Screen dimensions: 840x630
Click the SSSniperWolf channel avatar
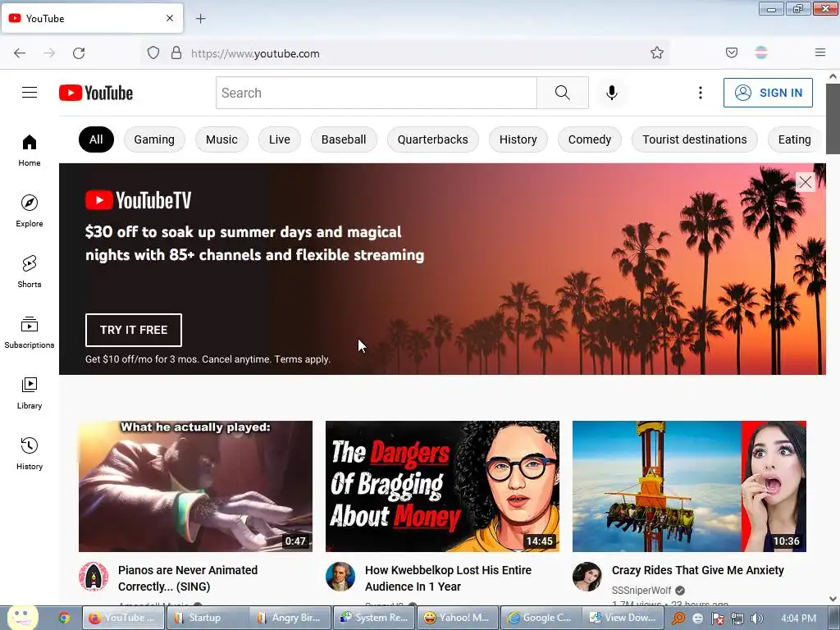[x=587, y=577]
